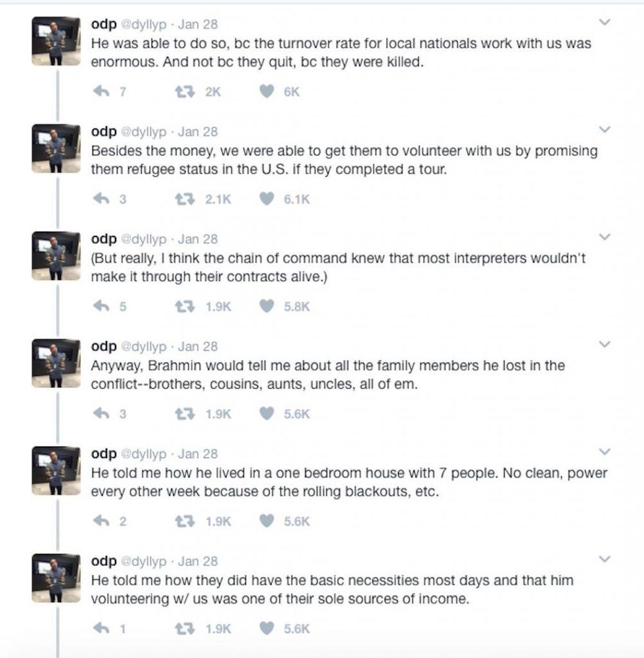Reply to the tweet about turnover rate
The height and width of the screenshot is (658, 644).
point(102,91)
